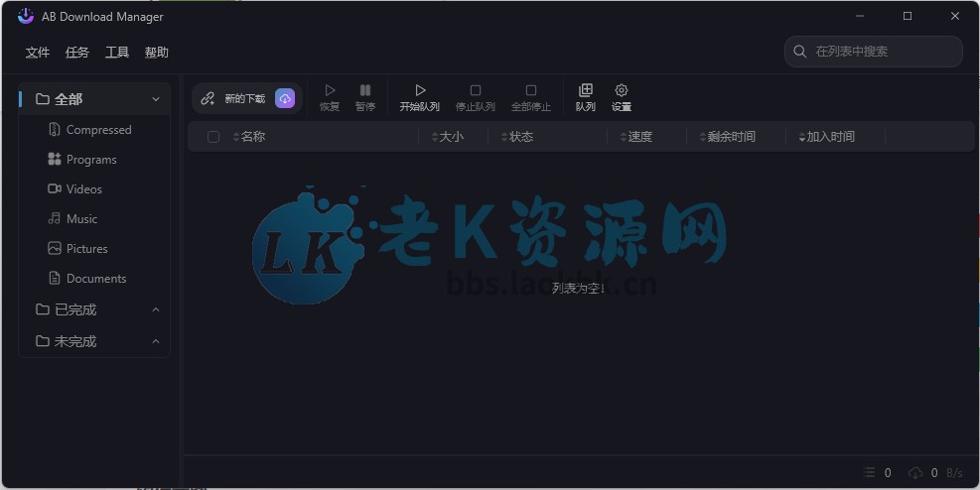Tick the select-all checkbox in table header
This screenshot has width=980, height=490.
tap(213, 137)
